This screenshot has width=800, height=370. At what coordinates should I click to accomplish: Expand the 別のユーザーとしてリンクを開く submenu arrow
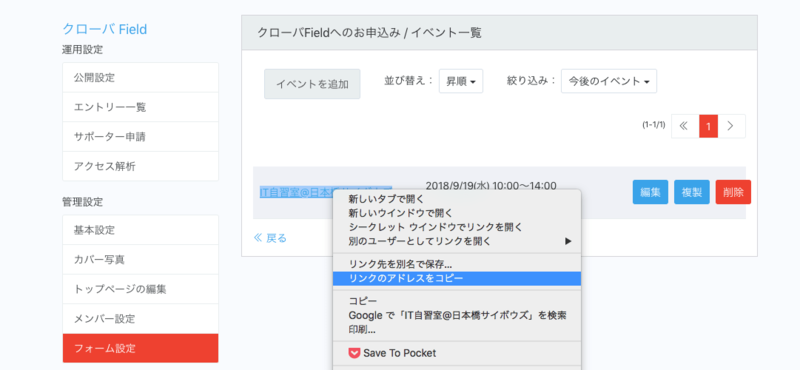coord(568,241)
